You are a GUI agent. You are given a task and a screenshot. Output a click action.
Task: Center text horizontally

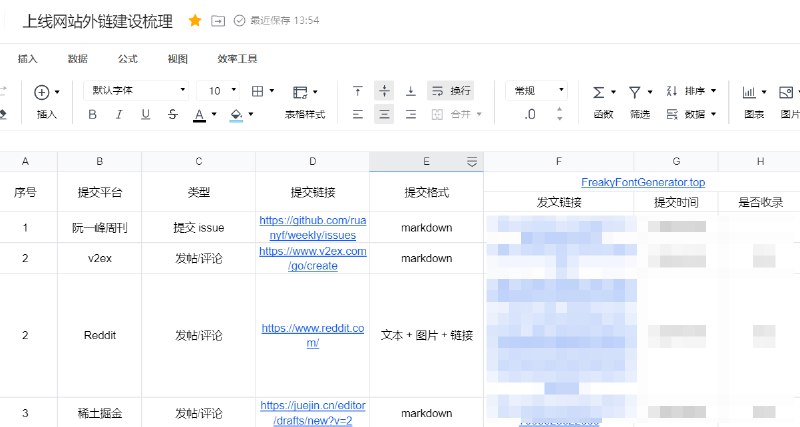[x=384, y=114]
